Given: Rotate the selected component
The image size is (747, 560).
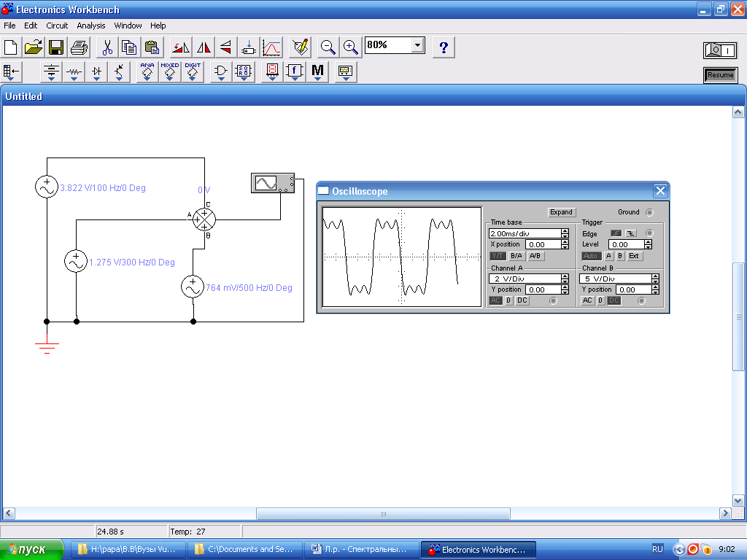Looking at the screenshot, I should 181,47.
